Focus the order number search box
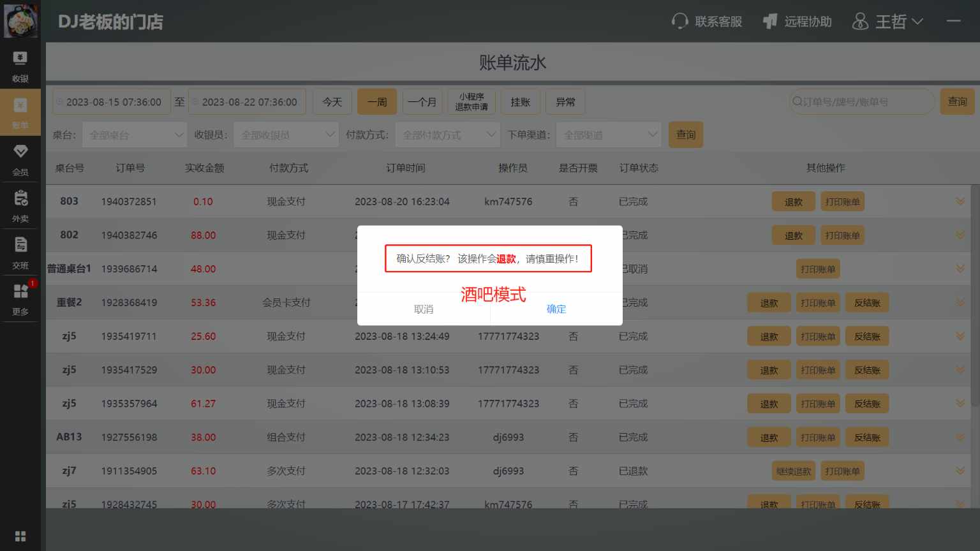Image resolution: width=980 pixels, height=551 pixels. click(862, 102)
